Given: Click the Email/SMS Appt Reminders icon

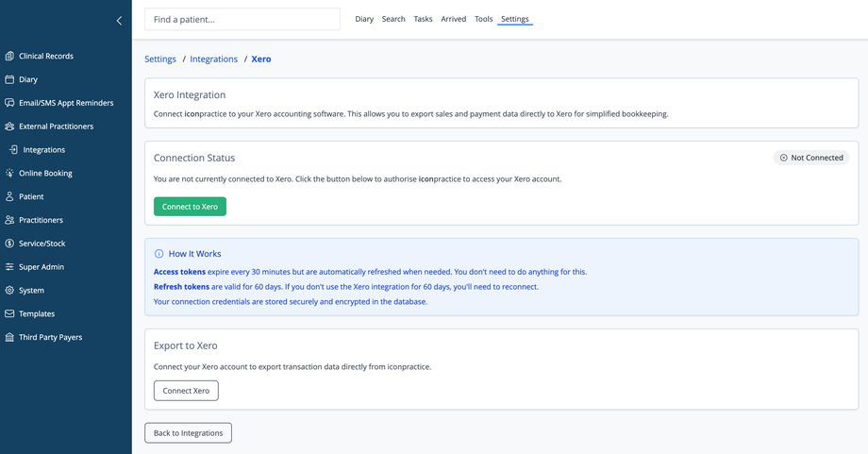Looking at the screenshot, I should [x=9, y=103].
